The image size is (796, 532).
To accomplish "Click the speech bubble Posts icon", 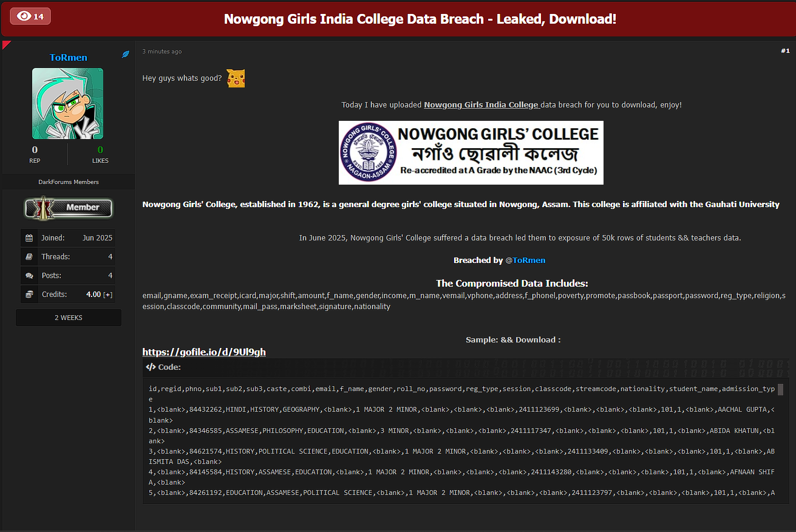I will tap(29, 276).
